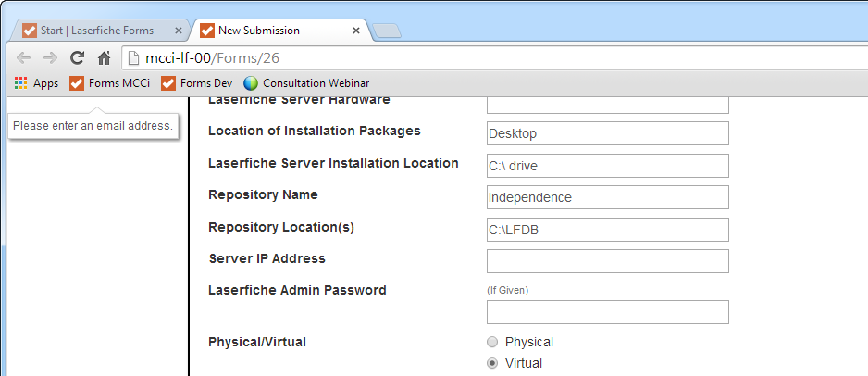Image resolution: width=868 pixels, height=376 pixels.
Task: Click the Repository Name field
Action: pos(607,197)
